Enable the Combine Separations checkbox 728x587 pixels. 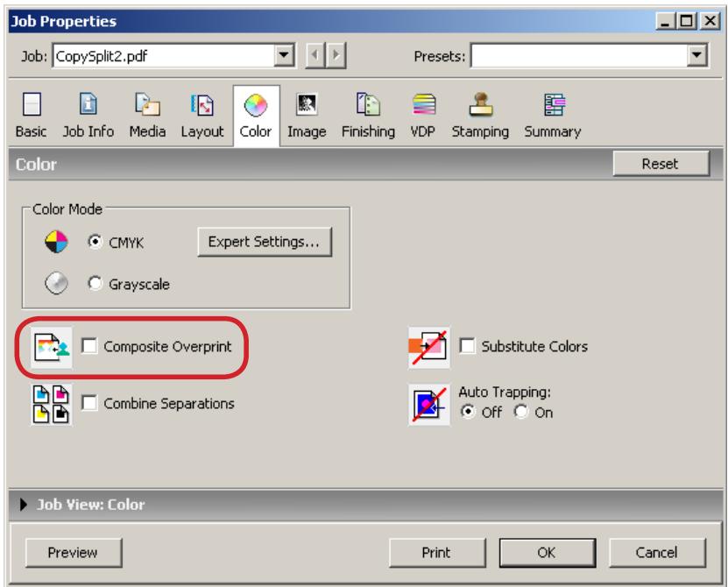(x=89, y=403)
